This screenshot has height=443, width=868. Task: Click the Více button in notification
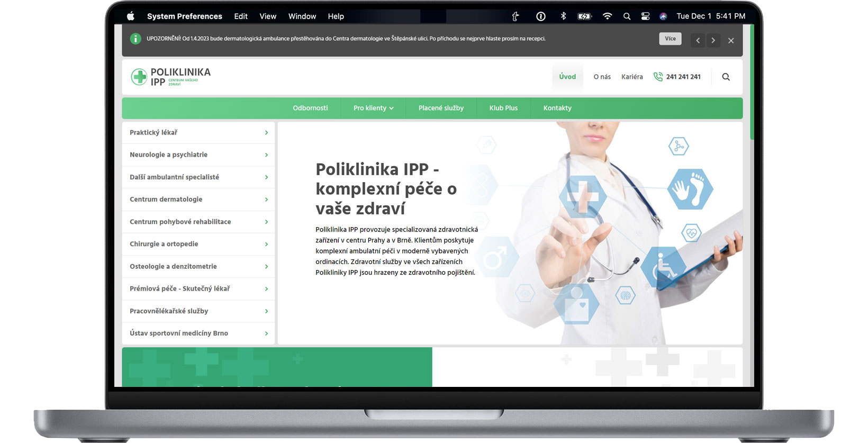point(670,39)
